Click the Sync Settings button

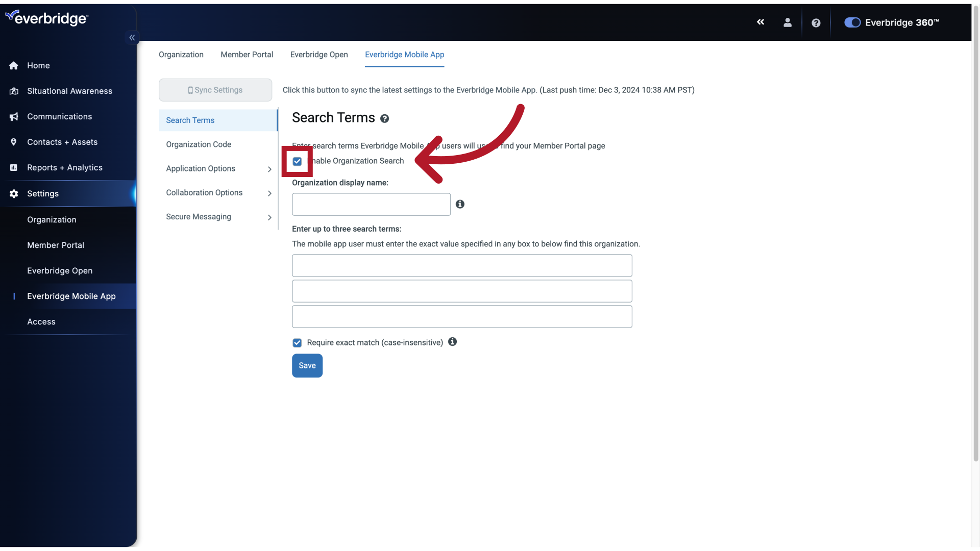click(x=215, y=89)
